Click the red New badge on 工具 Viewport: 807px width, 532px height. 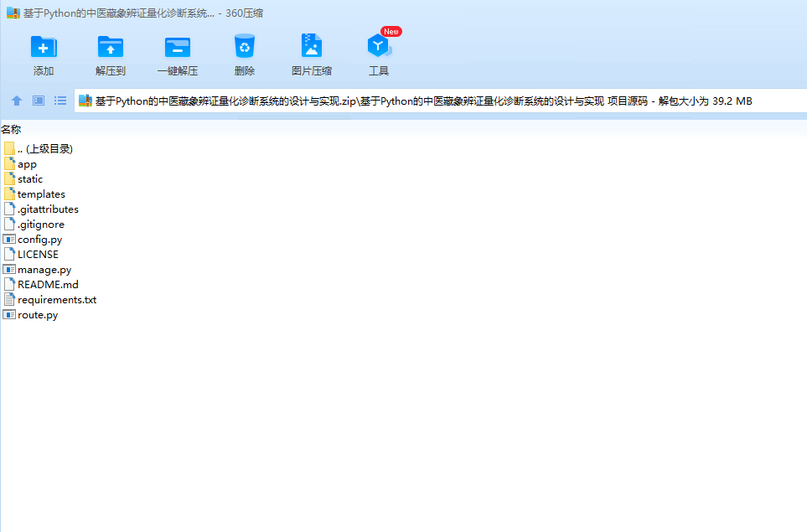coord(391,31)
